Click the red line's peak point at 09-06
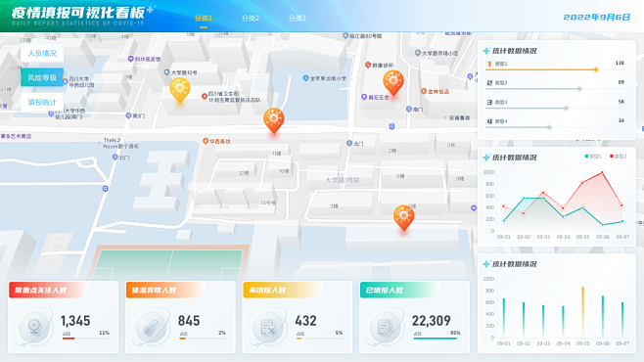 (x=603, y=173)
